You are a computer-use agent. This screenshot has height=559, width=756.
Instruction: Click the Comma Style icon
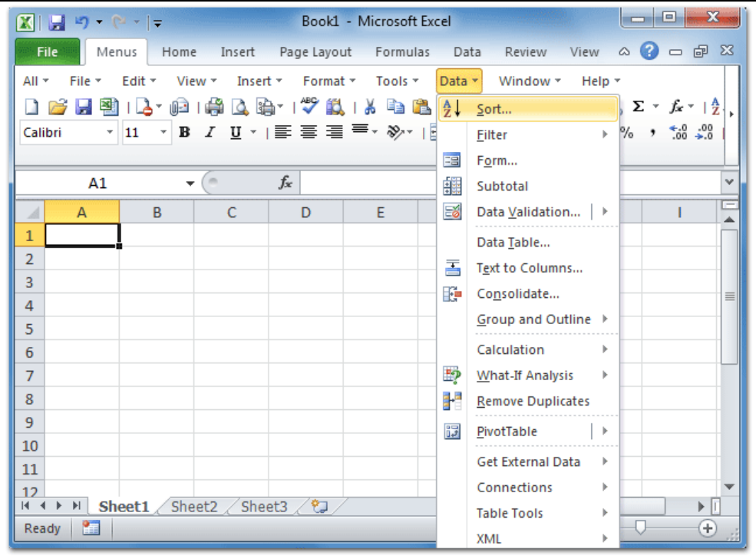click(652, 133)
